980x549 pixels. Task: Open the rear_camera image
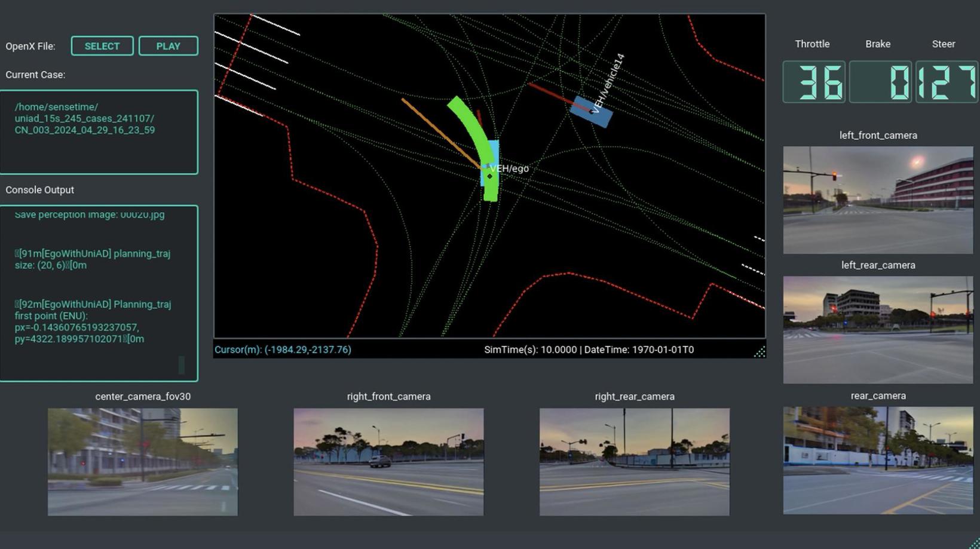pyautogui.click(x=878, y=461)
